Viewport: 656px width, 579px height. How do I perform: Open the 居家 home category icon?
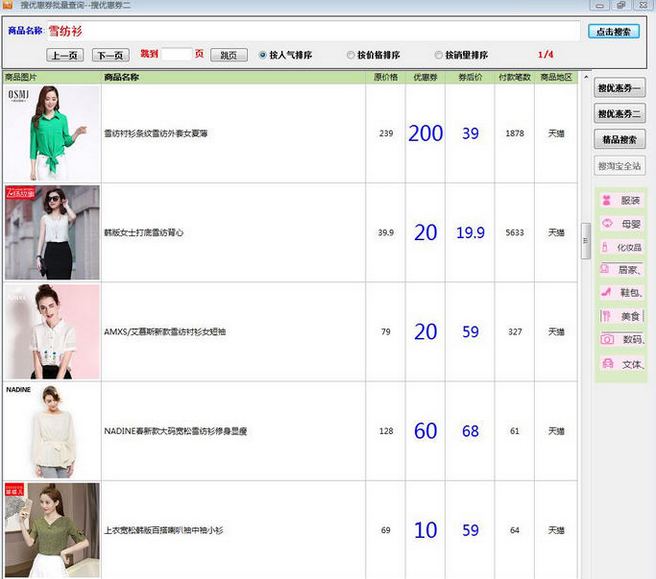(x=607, y=269)
